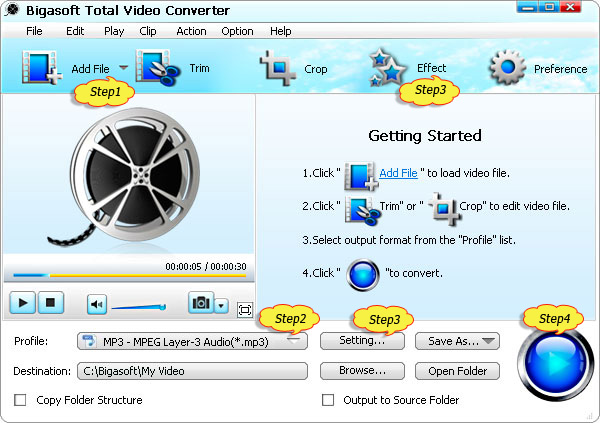Open the Add File dropdown arrow
Screen dimensions: 600x423
(x=123, y=68)
